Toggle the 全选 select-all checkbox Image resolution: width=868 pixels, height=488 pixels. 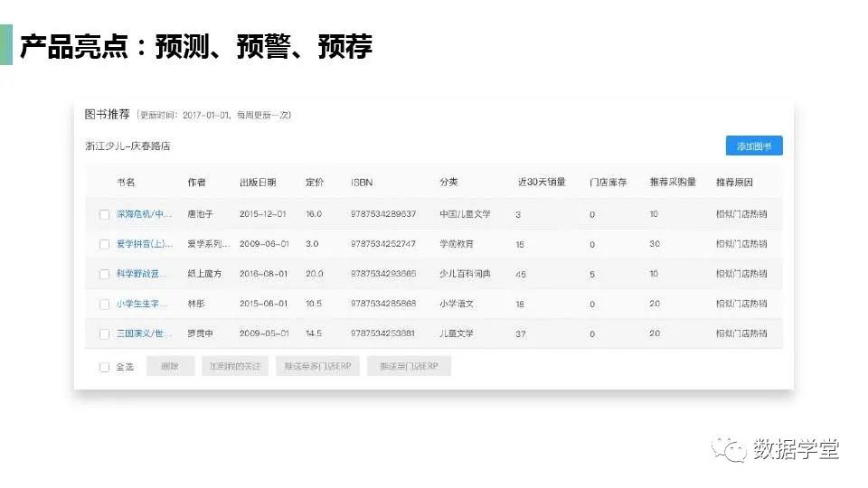pyautogui.click(x=104, y=367)
